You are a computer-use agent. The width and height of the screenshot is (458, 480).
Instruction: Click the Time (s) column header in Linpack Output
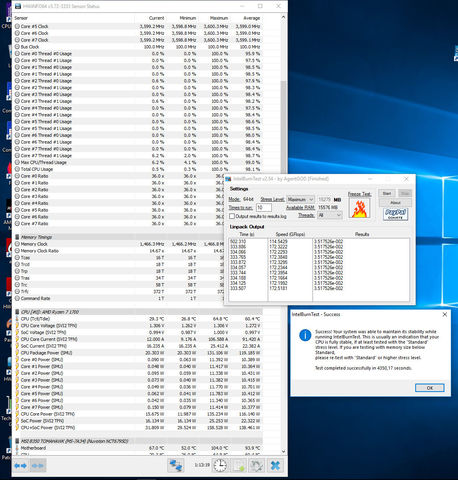(x=247, y=234)
